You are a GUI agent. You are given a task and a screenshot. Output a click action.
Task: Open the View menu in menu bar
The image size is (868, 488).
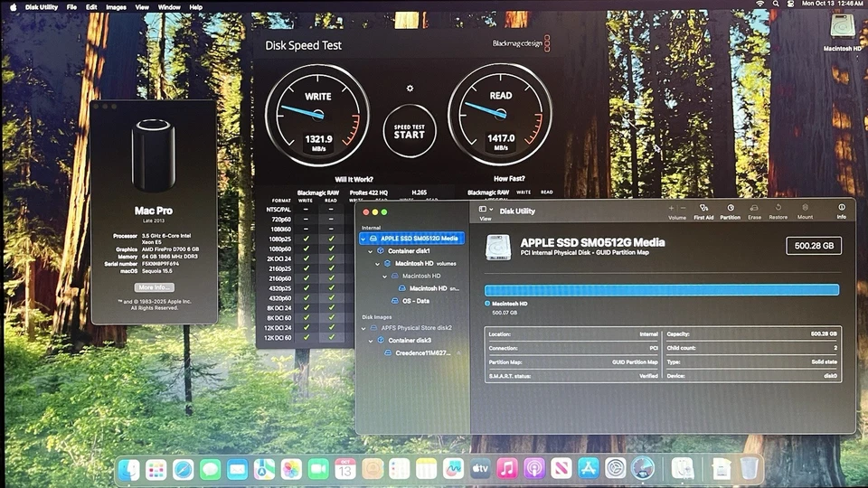click(x=142, y=7)
